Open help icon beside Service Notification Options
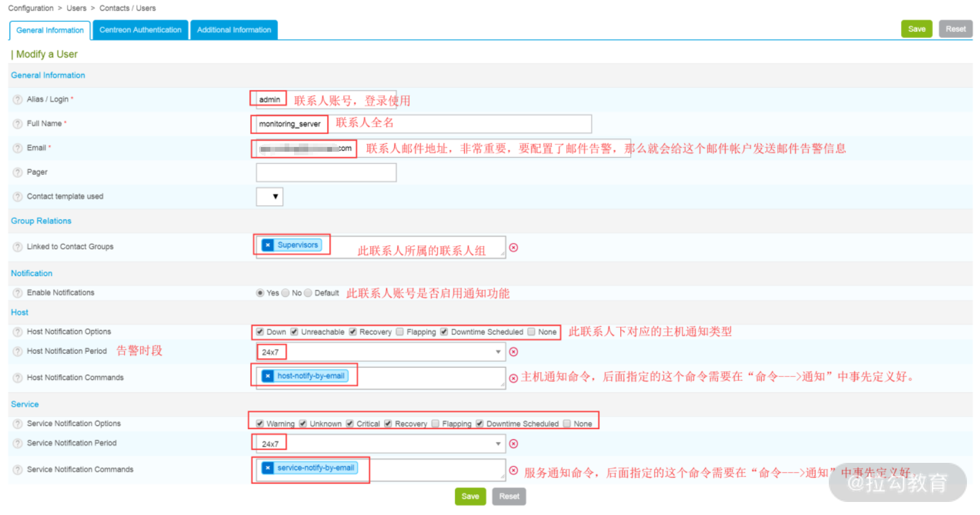The height and width of the screenshot is (515, 980). [18, 424]
